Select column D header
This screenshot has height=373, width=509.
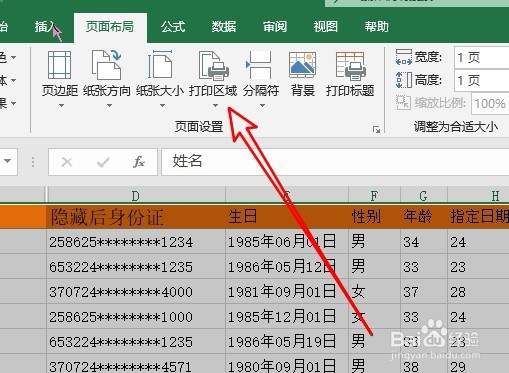pos(136,195)
